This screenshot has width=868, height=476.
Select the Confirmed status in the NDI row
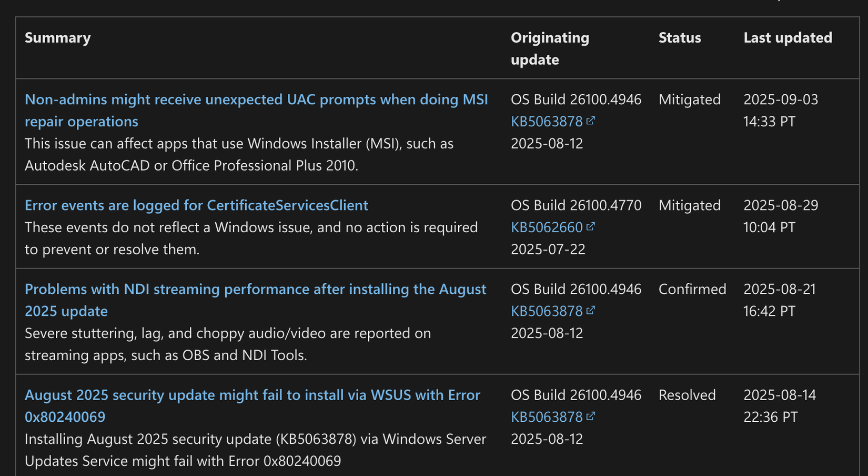[692, 289]
